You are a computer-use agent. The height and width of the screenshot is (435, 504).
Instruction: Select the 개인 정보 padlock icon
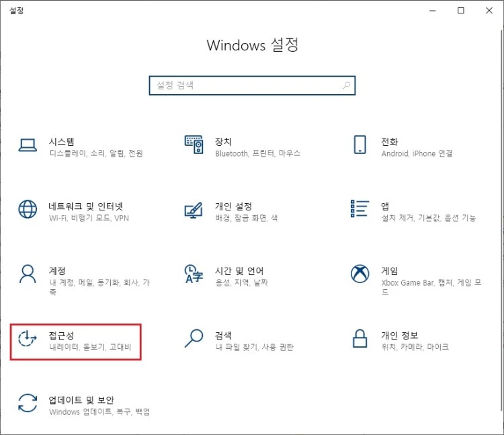tap(360, 339)
